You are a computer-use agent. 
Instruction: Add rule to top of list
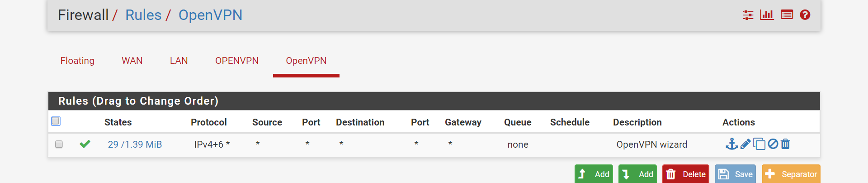click(x=594, y=174)
